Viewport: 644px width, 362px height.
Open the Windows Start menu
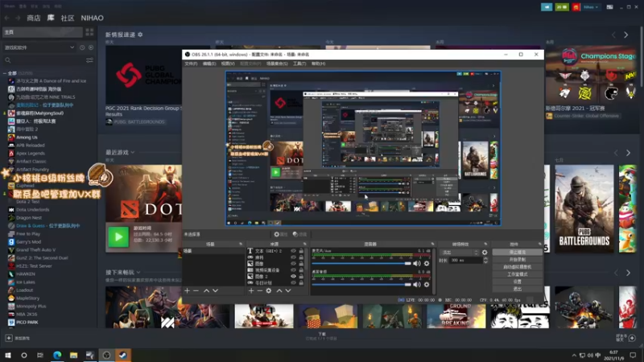[8, 355]
